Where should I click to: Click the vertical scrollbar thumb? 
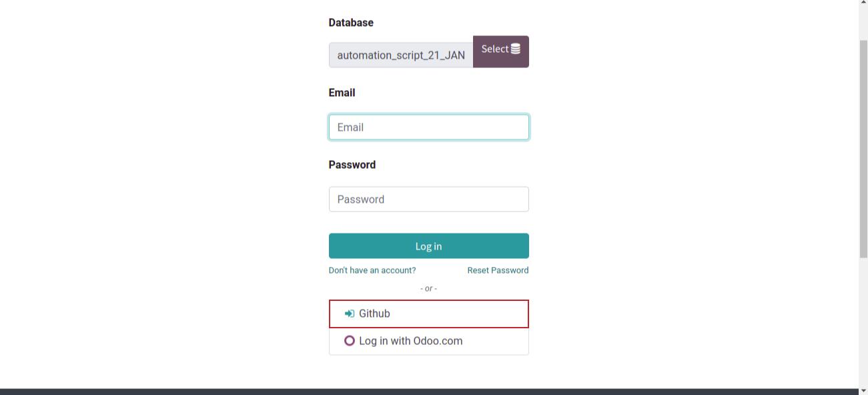tap(863, 147)
